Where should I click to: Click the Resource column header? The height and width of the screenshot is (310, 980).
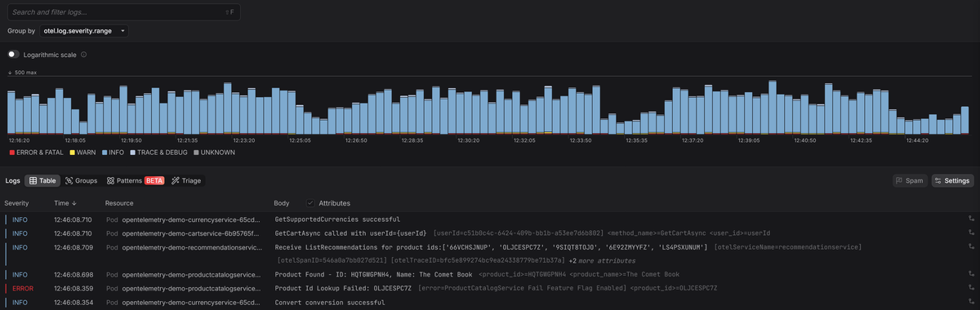(x=119, y=202)
